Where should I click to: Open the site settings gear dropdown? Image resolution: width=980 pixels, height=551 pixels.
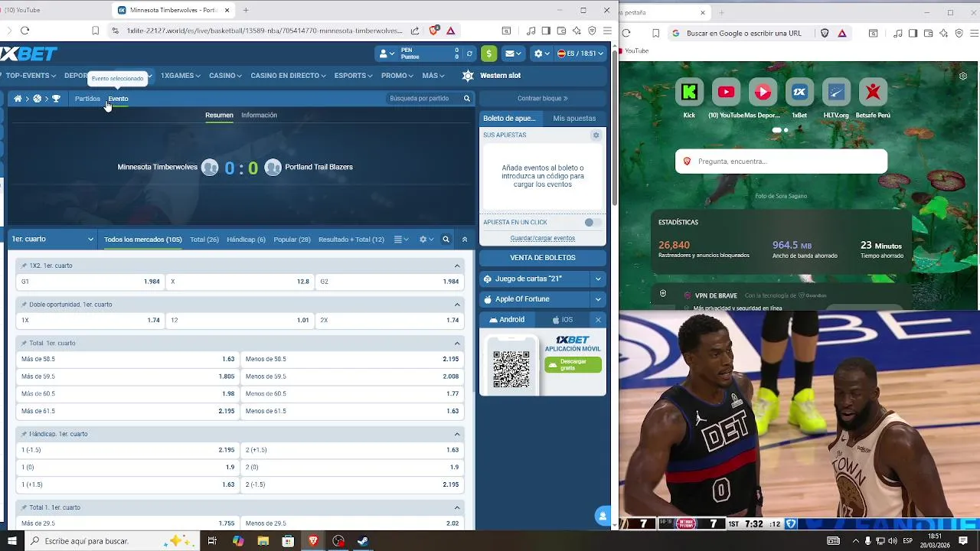click(542, 54)
